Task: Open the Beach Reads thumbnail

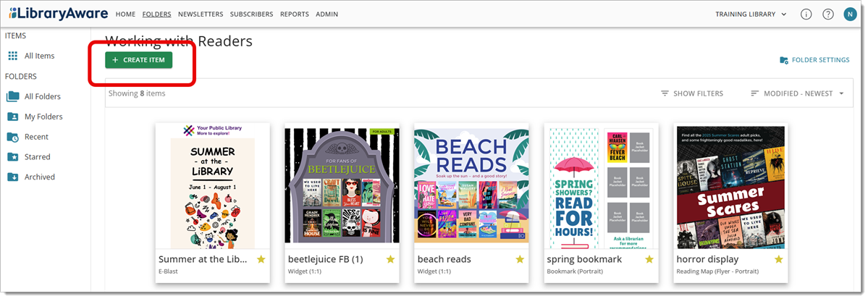Action: [471, 185]
